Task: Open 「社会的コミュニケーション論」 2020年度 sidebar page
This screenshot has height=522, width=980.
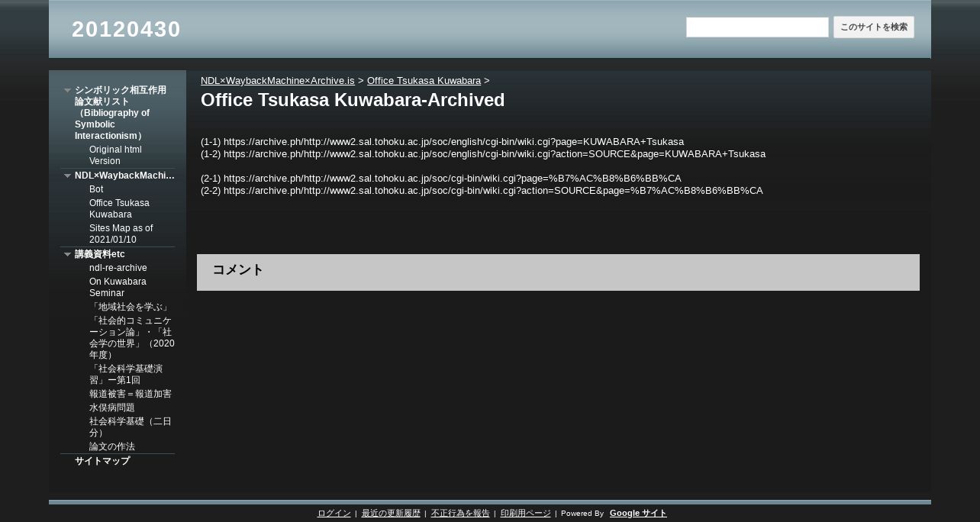Action: click(x=132, y=338)
